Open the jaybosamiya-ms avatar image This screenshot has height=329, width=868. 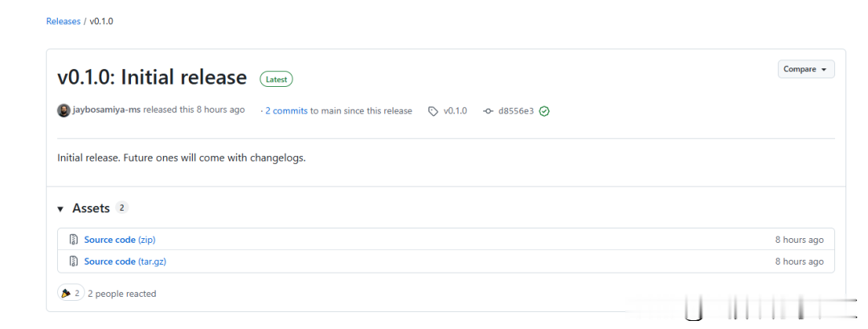click(x=63, y=110)
